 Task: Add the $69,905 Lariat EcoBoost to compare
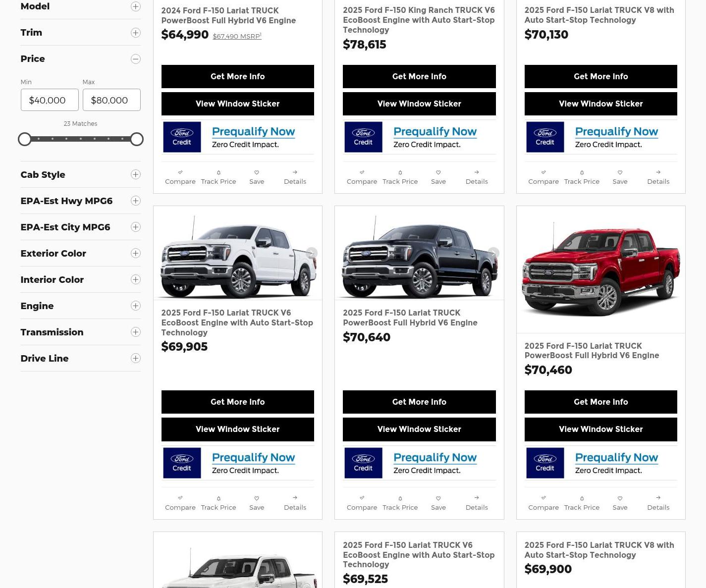(x=180, y=503)
